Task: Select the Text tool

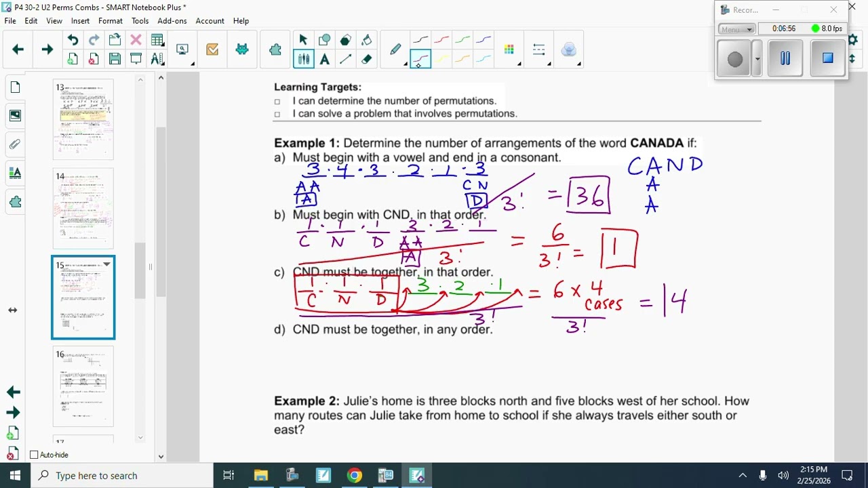Action: point(324,59)
